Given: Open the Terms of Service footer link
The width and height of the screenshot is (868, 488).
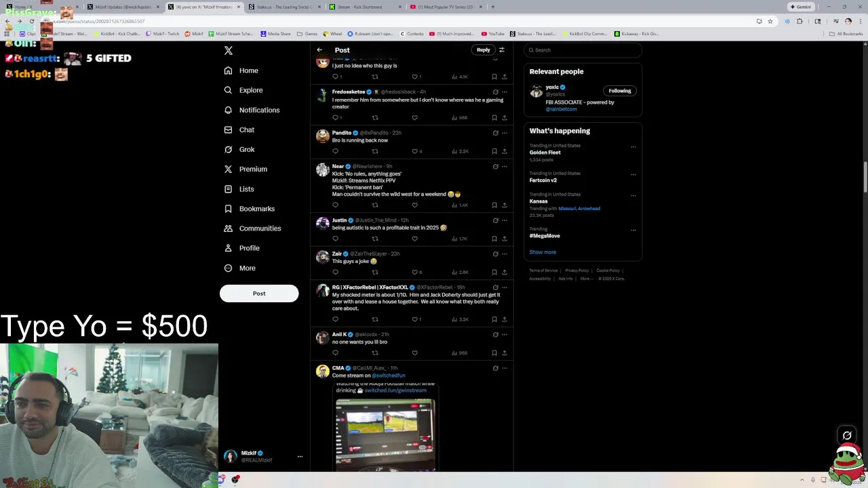Looking at the screenshot, I should 543,270.
